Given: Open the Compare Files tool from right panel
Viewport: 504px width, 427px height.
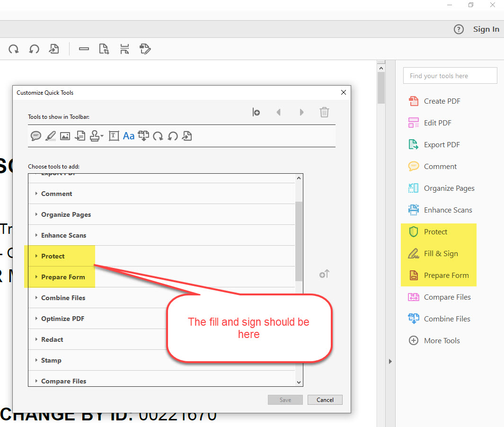Looking at the screenshot, I should [447, 297].
